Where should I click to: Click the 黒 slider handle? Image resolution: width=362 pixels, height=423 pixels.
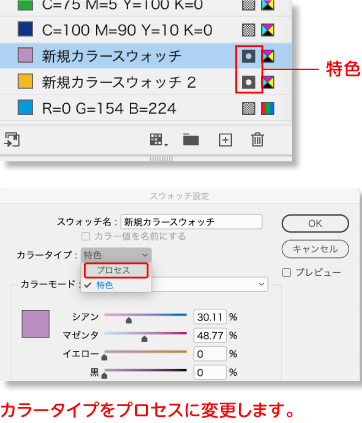(104, 376)
